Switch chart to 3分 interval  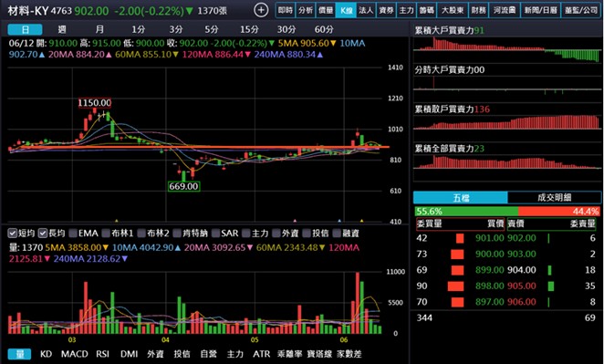[x=176, y=29]
